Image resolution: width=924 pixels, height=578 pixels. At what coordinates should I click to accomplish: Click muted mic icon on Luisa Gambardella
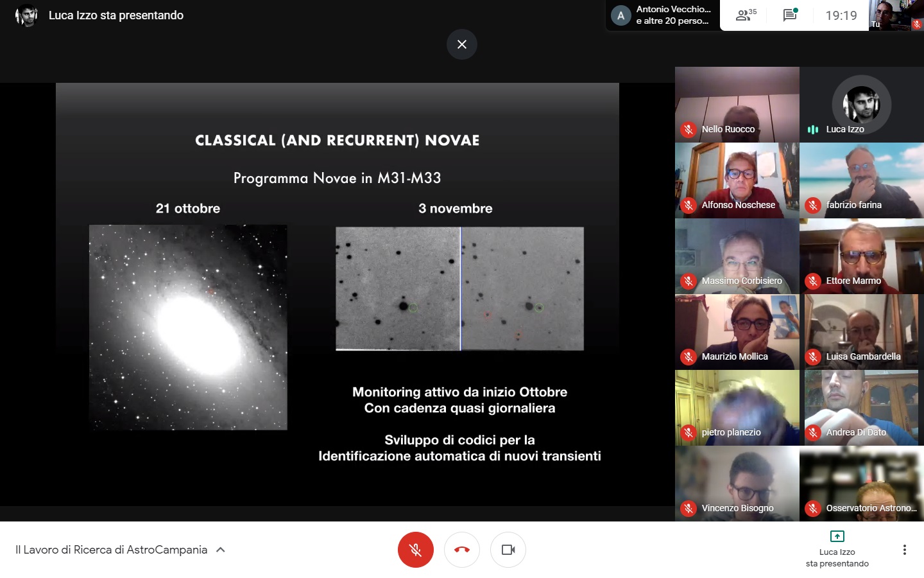pyautogui.click(x=813, y=356)
